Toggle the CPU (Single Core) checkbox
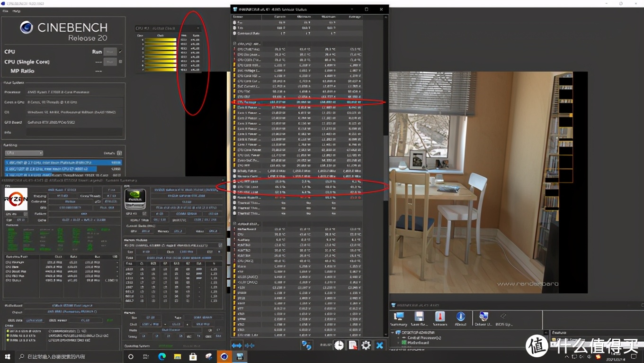 pos(120,62)
